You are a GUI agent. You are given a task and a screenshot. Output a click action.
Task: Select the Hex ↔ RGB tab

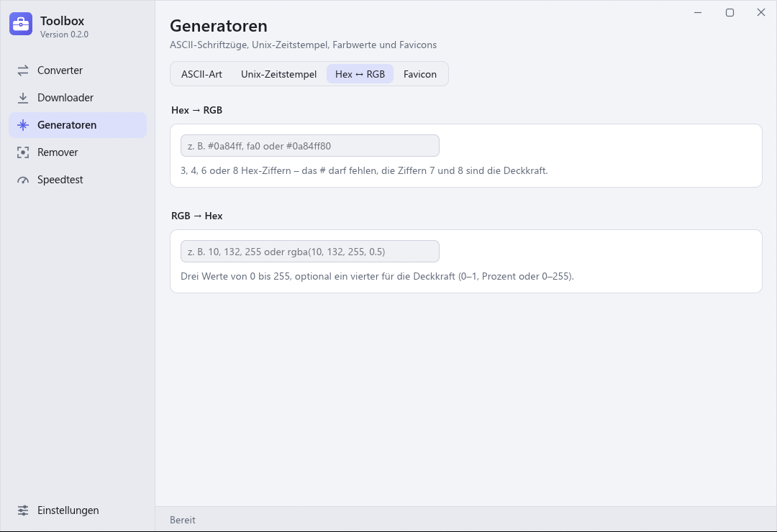tap(360, 74)
